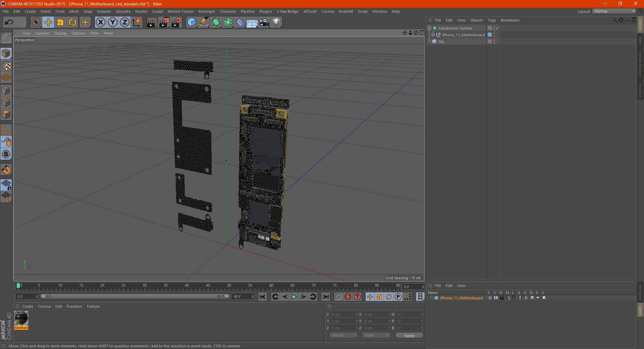This screenshot has height=349, width=644.
Task: Click the Sky object's layer swatch
Action: click(490, 42)
